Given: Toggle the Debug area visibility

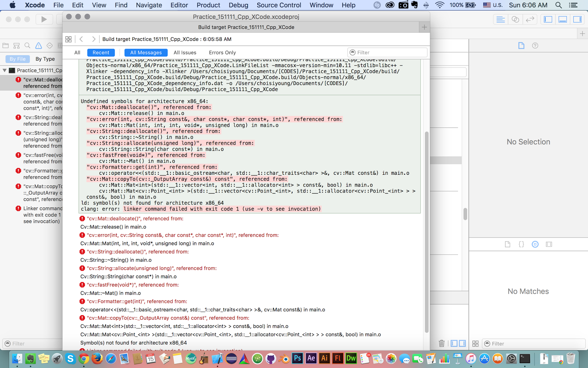Looking at the screenshot, I should coord(563,20).
